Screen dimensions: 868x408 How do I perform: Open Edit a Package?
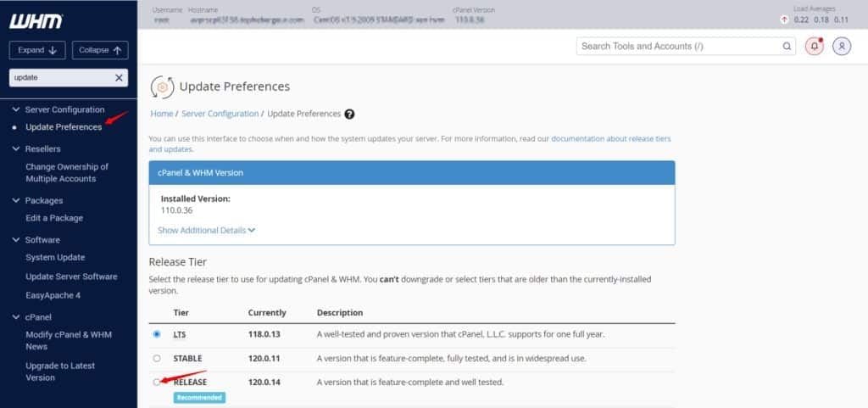tap(54, 218)
